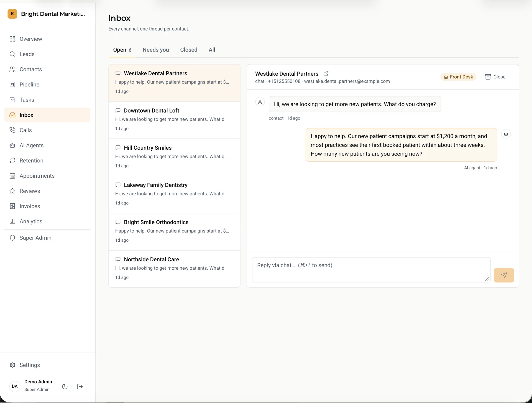Open the AI Agents robot icon
The width and height of the screenshot is (532, 403).
point(12,145)
